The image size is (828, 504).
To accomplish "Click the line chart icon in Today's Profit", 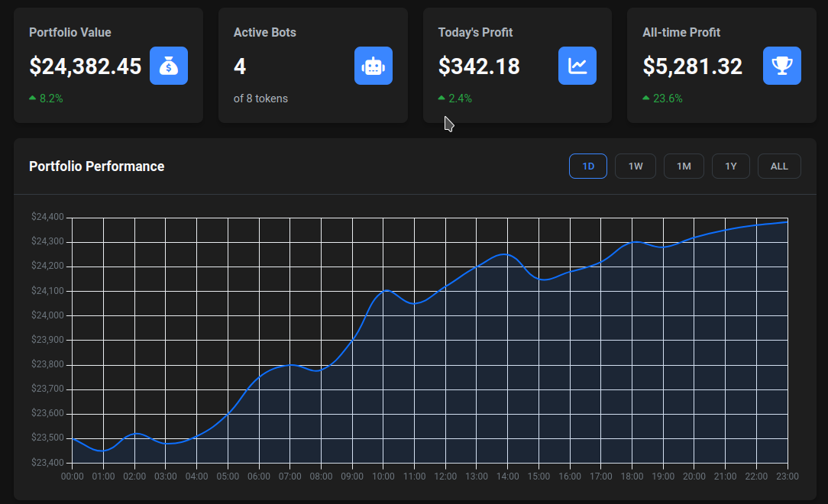I will coord(577,66).
